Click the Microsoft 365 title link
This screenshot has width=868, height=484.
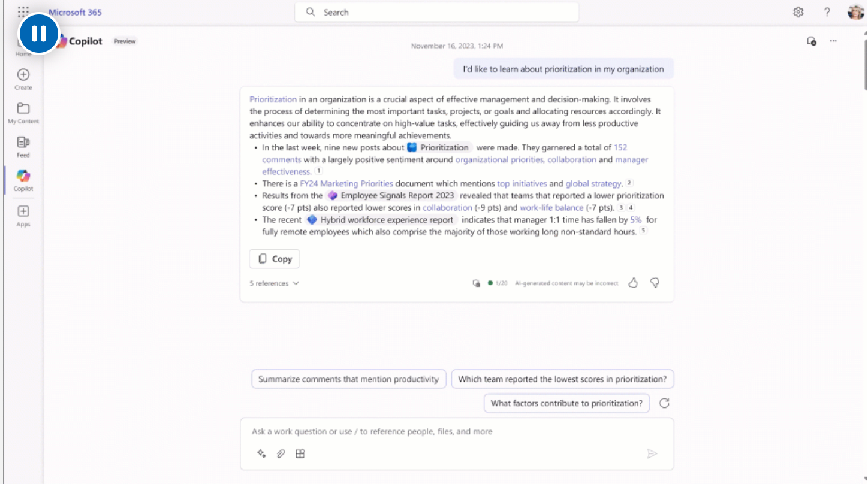pyautogui.click(x=75, y=12)
